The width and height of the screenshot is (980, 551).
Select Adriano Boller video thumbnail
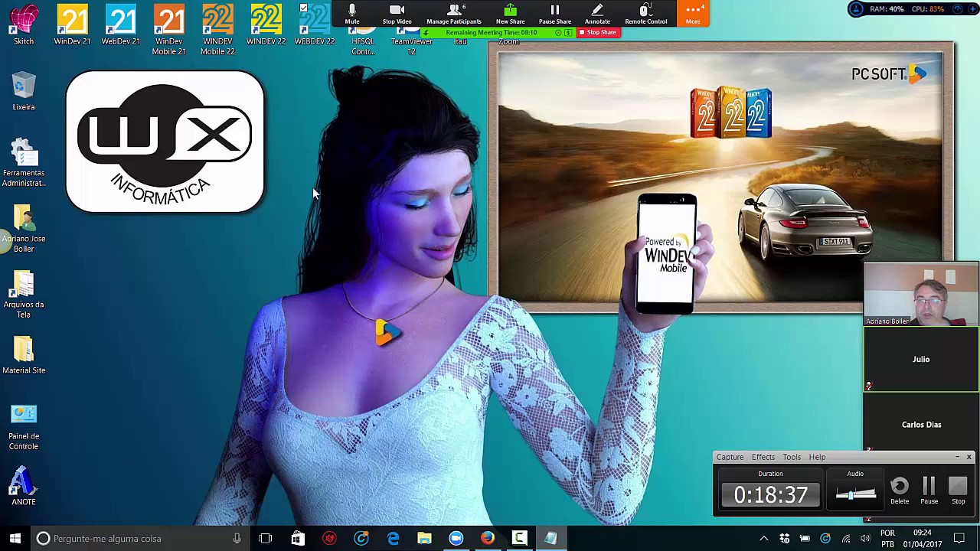click(921, 294)
